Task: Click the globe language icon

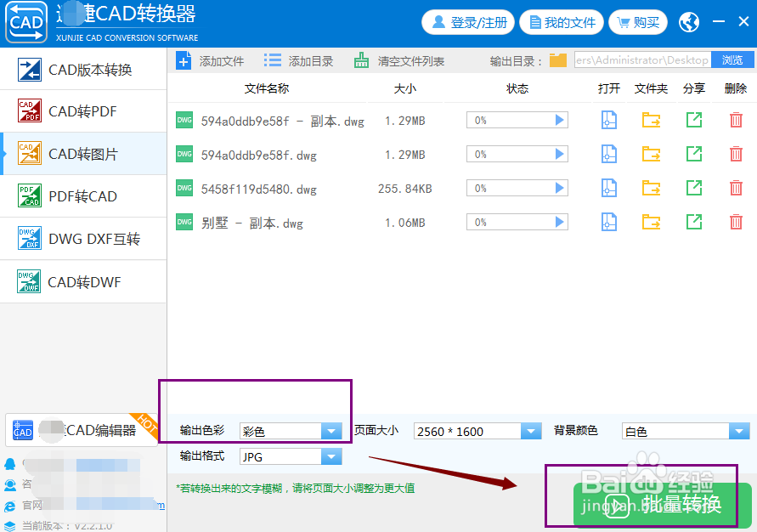Action: tap(688, 22)
